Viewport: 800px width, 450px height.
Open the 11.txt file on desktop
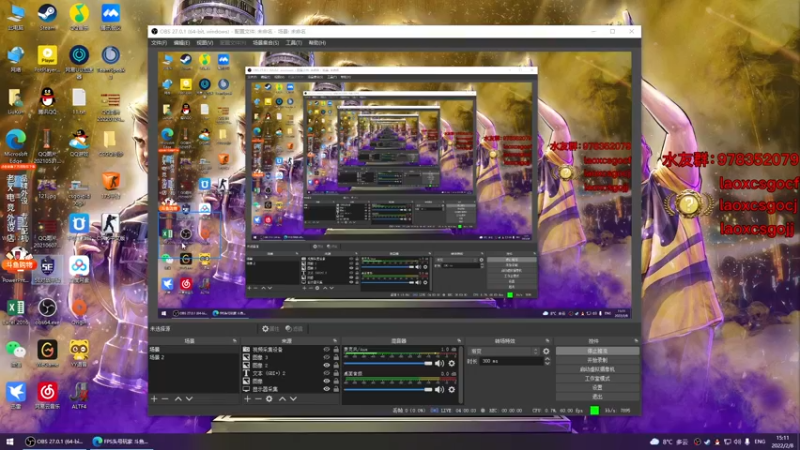79,100
